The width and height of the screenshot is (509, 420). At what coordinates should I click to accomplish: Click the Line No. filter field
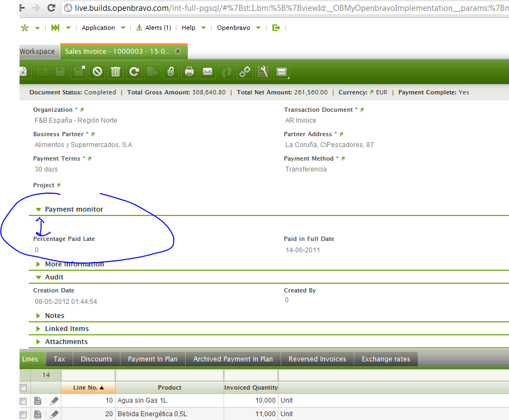click(x=88, y=374)
